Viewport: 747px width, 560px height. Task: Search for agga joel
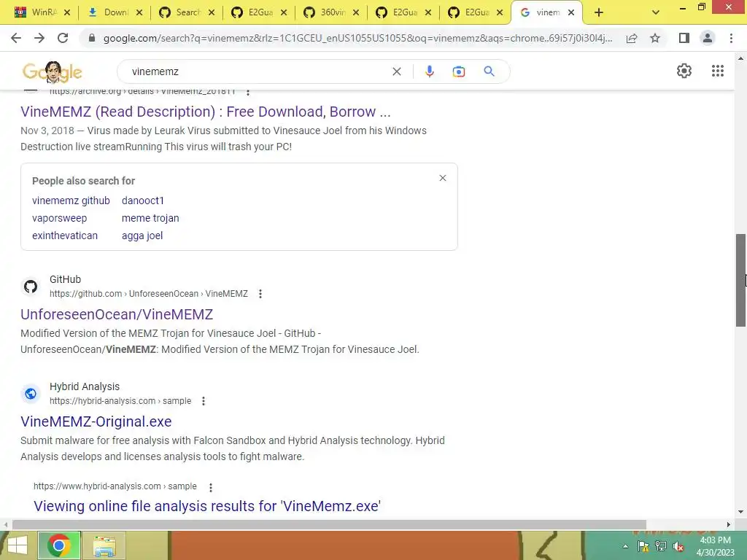142,236
